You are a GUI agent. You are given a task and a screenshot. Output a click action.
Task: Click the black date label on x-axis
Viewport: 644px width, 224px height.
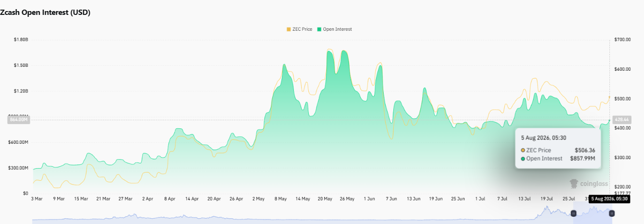pyautogui.click(x=608, y=199)
